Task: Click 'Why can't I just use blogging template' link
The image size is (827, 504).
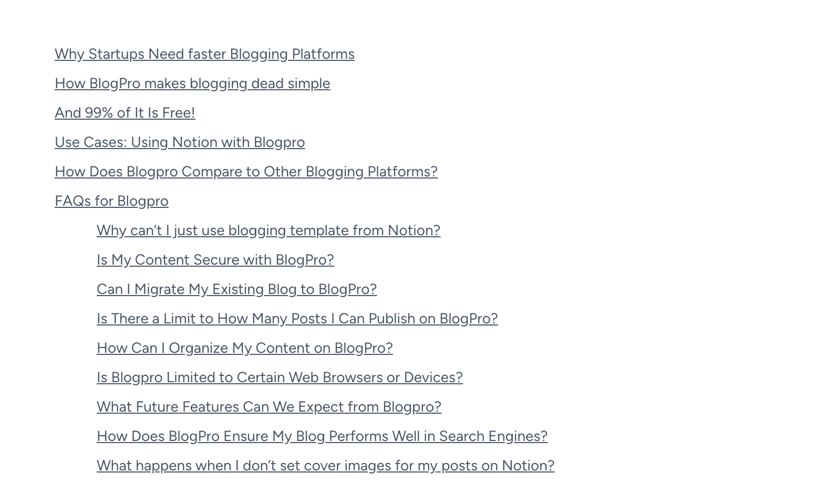Action: point(268,230)
